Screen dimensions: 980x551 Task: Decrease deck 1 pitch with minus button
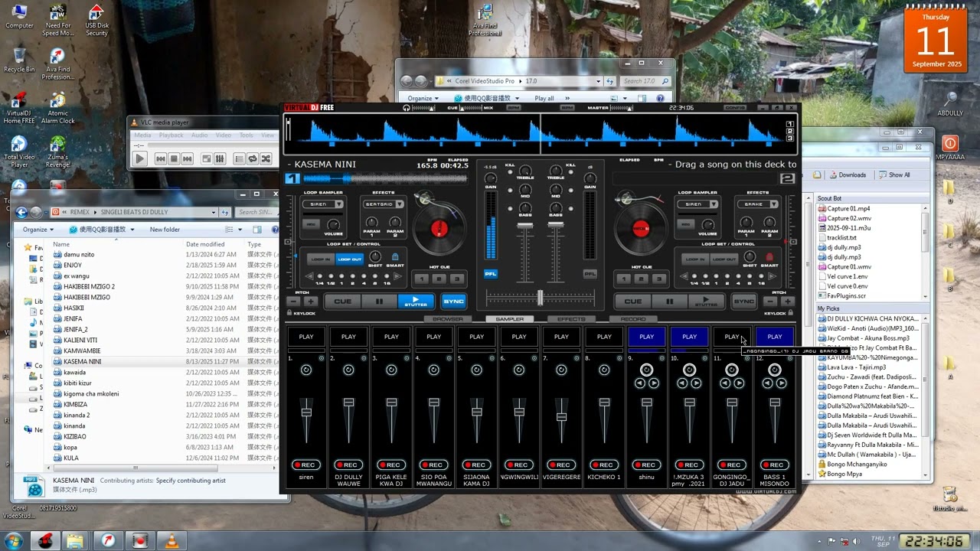coord(294,302)
